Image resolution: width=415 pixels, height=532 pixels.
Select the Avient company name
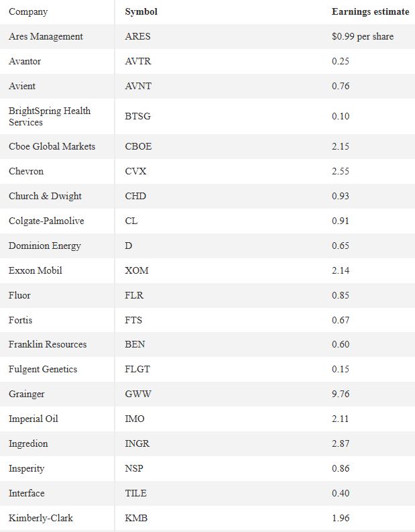(x=22, y=86)
